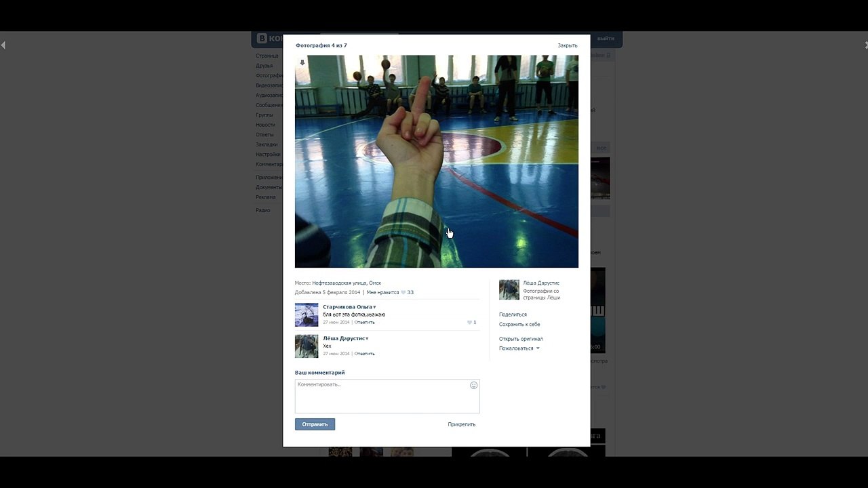Click the small arrow icon on the photo's top-left corner
Screen dimensions: 868x488
pos(302,62)
